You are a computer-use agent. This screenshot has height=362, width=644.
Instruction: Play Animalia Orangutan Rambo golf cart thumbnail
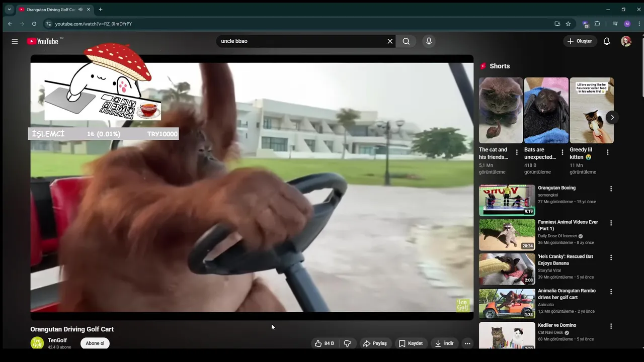(x=507, y=303)
